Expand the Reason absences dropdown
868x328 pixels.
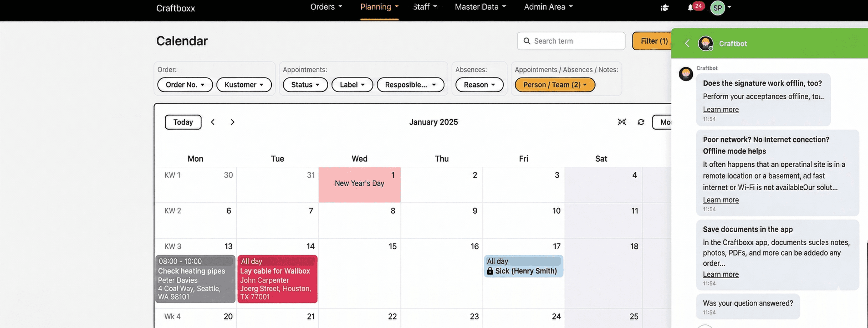coord(479,85)
